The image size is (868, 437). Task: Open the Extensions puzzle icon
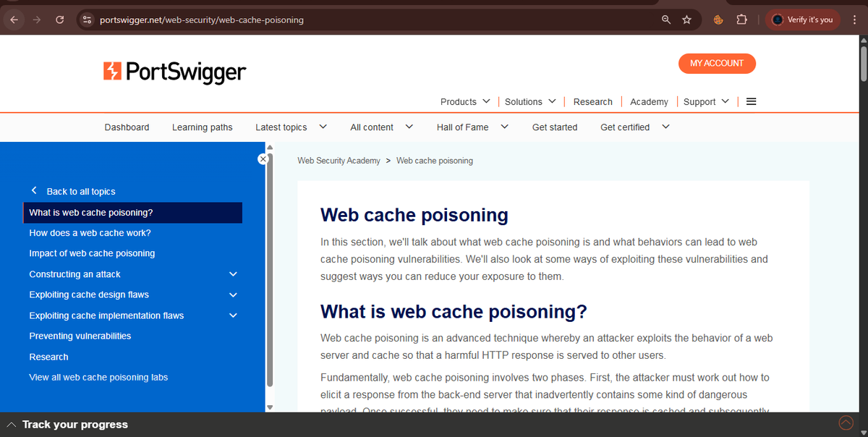742,20
